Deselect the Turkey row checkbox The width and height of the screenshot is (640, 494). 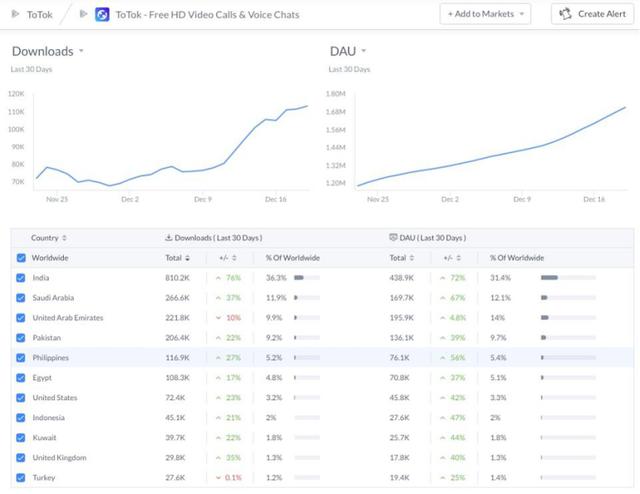22,478
